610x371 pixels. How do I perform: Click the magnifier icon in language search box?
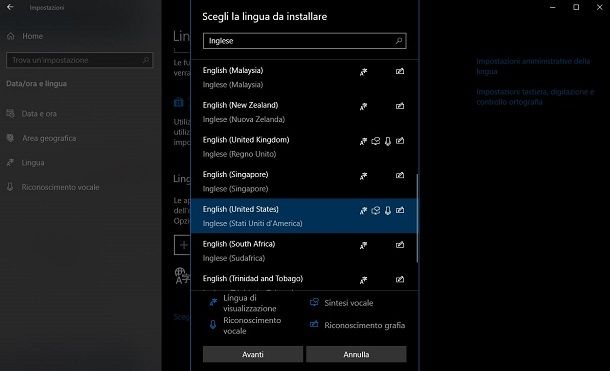click(x=399, y=41)
